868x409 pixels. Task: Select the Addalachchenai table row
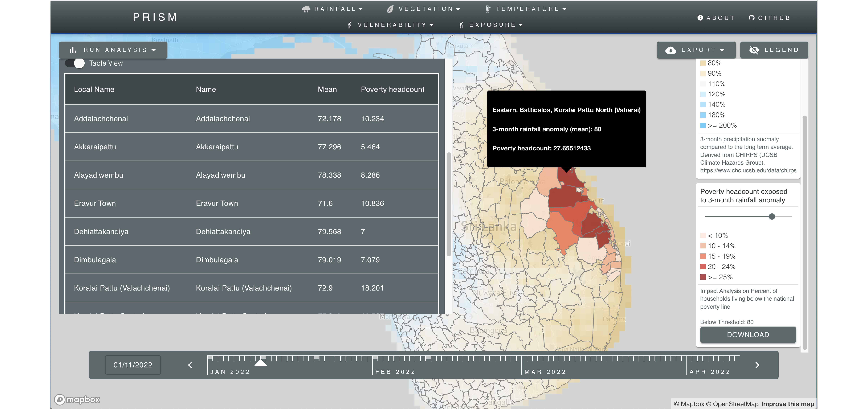[252, 119]
